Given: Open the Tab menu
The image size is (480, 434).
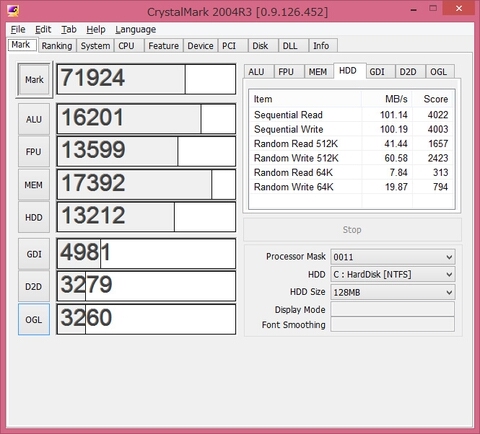Looking at the screenshot, I should (x=69, y=30).
